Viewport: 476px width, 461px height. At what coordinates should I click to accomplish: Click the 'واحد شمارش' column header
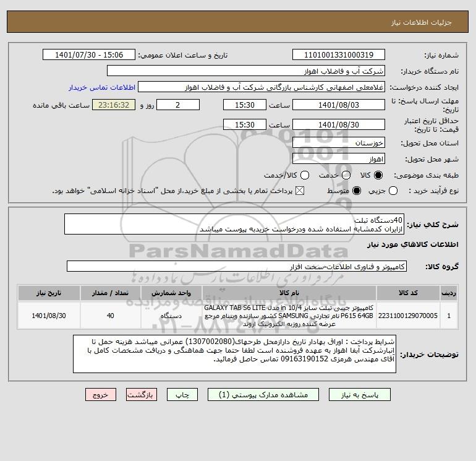171,293
